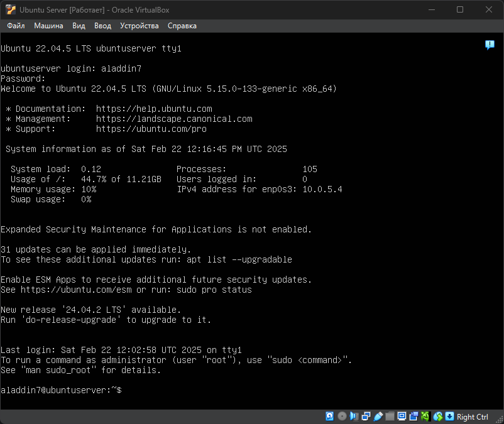Click the 'sudo pro status' command text

214,290
